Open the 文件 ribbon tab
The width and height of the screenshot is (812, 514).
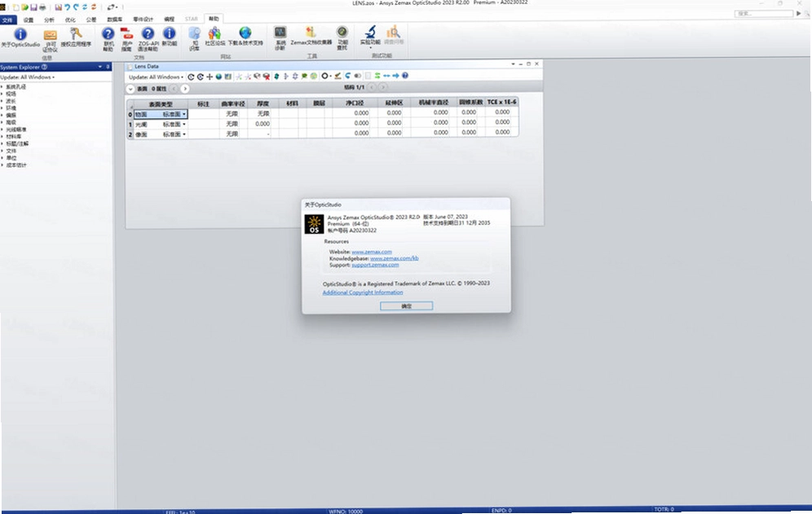point(8,20)
